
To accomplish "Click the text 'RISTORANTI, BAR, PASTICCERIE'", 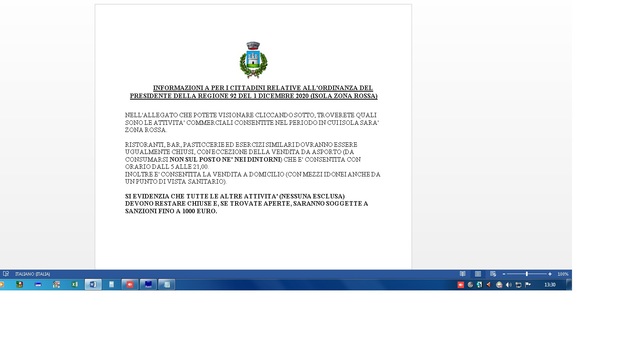I will 174,144.
